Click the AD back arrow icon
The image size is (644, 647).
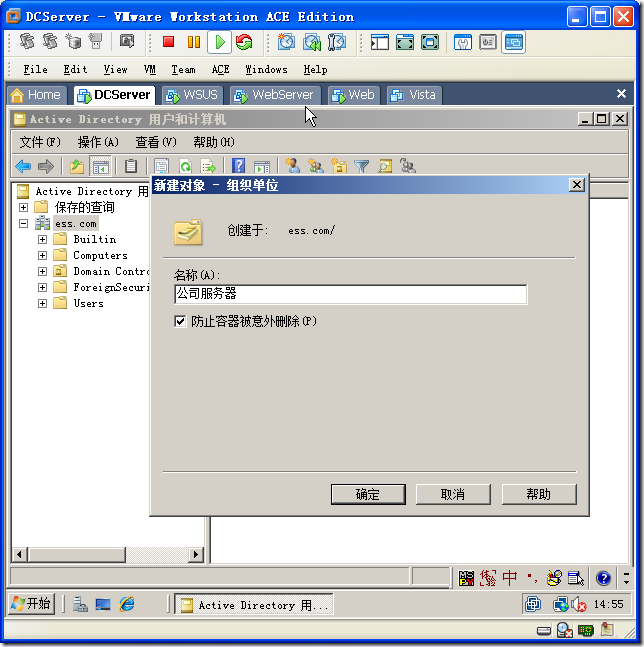click(x=23, y=166)
